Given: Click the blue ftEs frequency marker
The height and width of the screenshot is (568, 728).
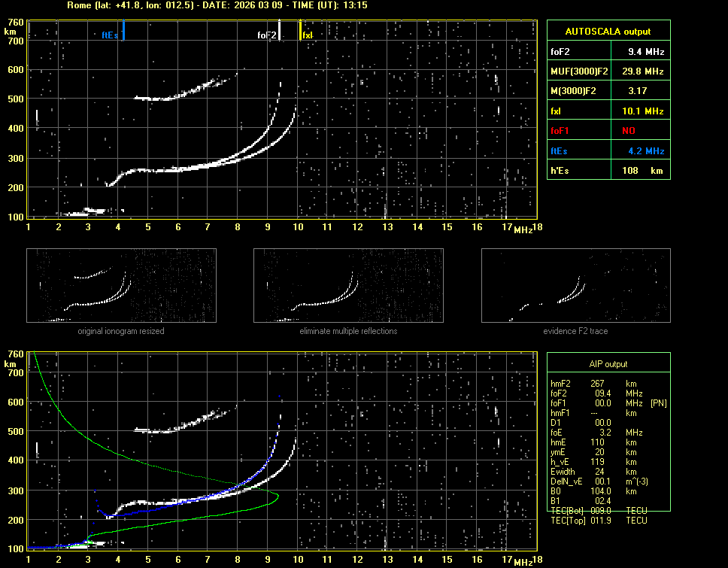Looking at the screenshot, I should 123,32.
